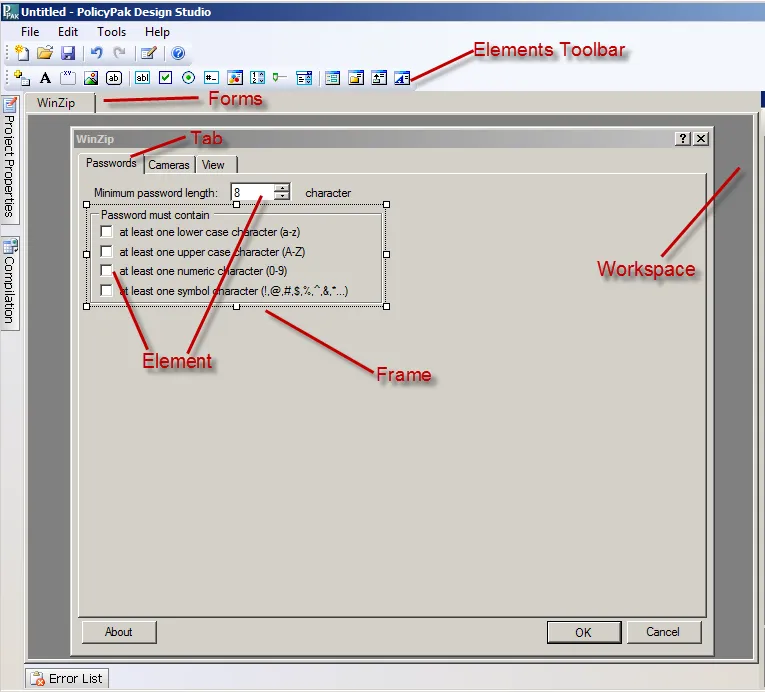Click the minimum password length field
This screenshot has width=765, height=692.
click(x=253, y=192)
